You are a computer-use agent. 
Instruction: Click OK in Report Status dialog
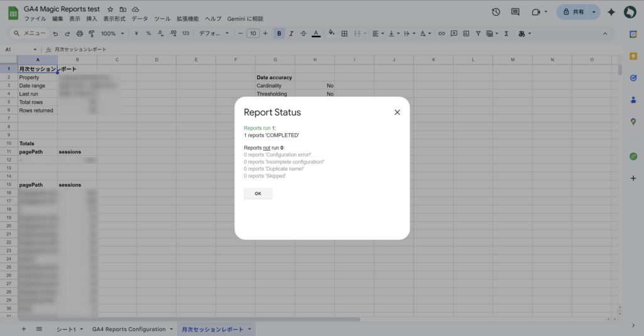click(258, 193)
